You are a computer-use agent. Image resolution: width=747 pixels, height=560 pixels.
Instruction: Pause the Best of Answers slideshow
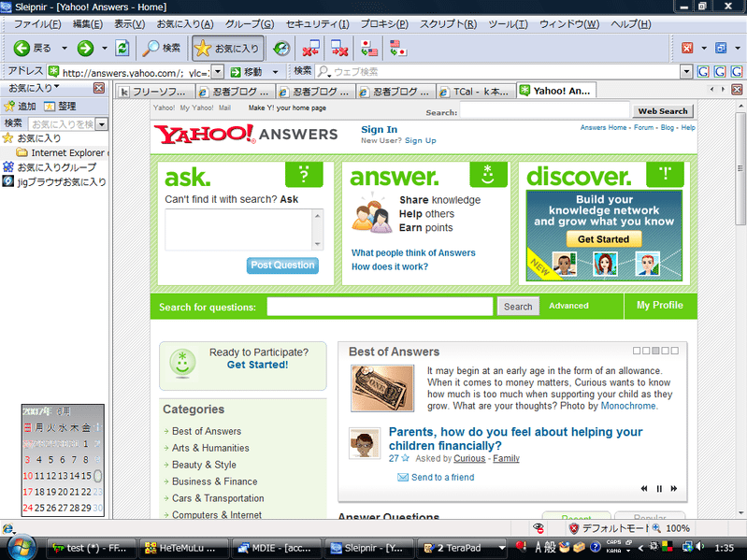659,489
